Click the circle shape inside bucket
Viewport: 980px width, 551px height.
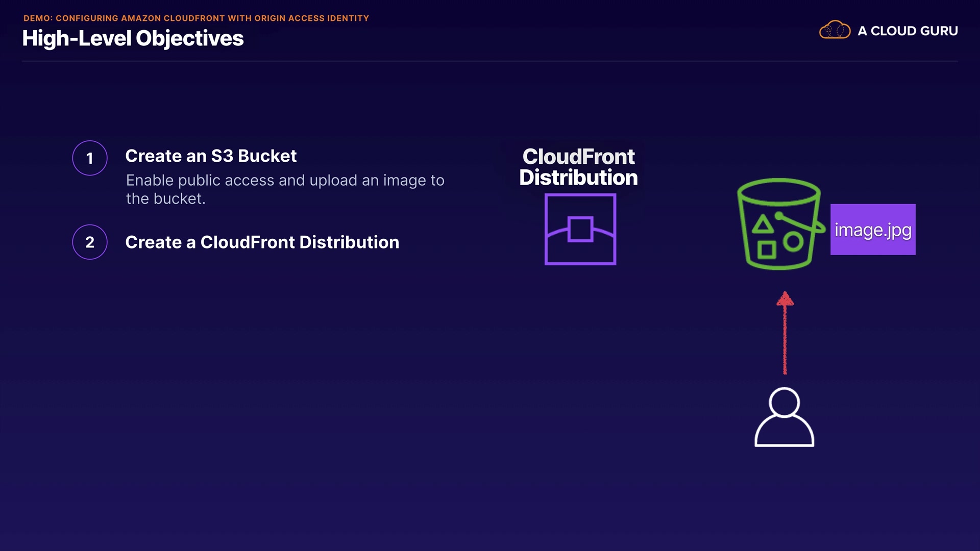[793, 242]
